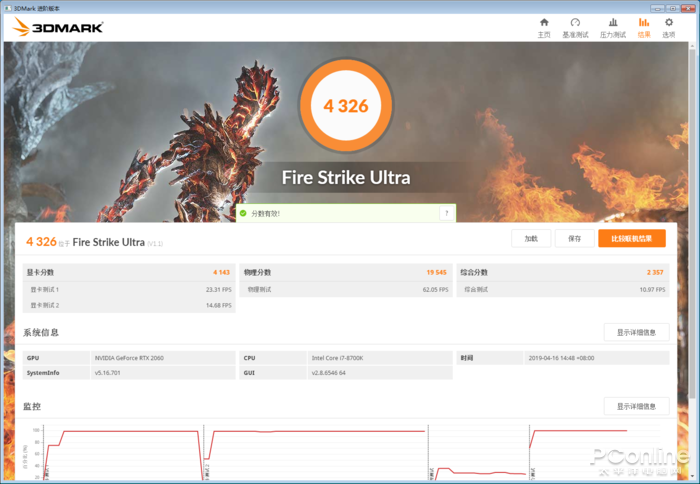Click the combined score 2 357 row

point(562,272)
